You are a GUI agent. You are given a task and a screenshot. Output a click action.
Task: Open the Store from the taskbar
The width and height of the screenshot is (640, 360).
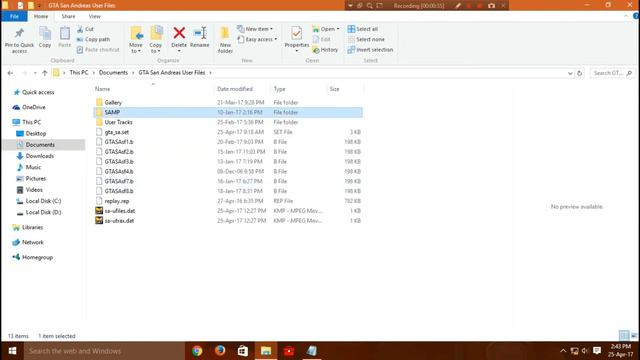pyautogui.click(x=243, y=351)
